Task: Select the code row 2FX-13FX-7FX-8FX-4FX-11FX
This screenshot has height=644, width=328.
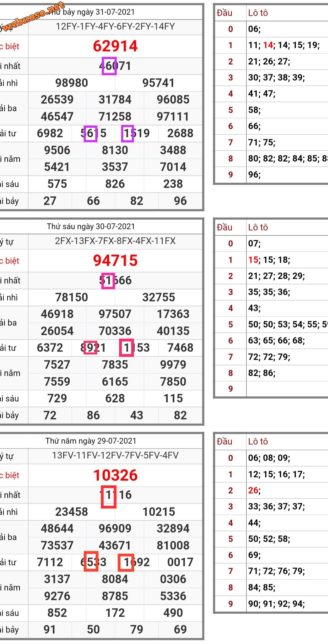Action: (x=115, y=241)
